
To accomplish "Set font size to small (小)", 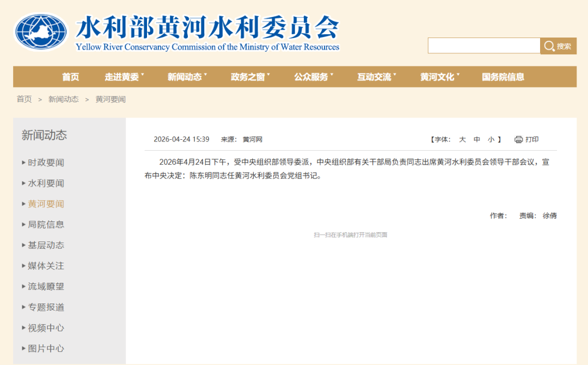I will (x=491, y=139).
